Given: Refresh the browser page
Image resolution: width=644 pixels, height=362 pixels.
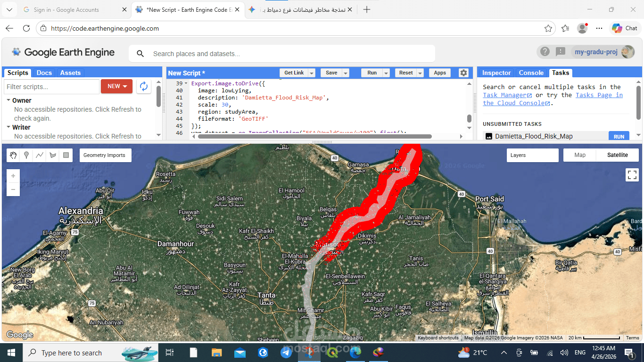Looking at the screenshot, I should click(x=26, y=28).
